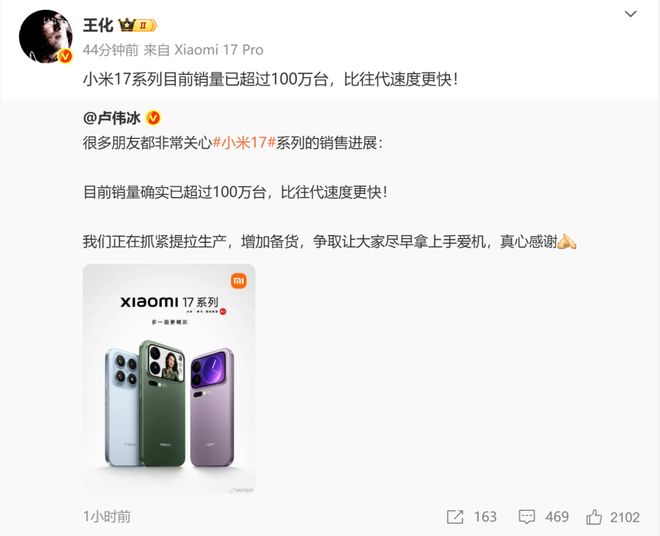Image resolution: width=660 pixels, height=536 pixels.
Task: Click the like count 2102
Action: [625, 517]
